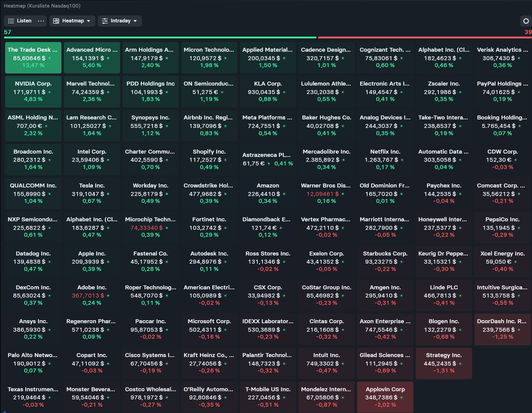Open the settings gear icon
This screenshot has width=532, height=413.
(x=526, y=21)
